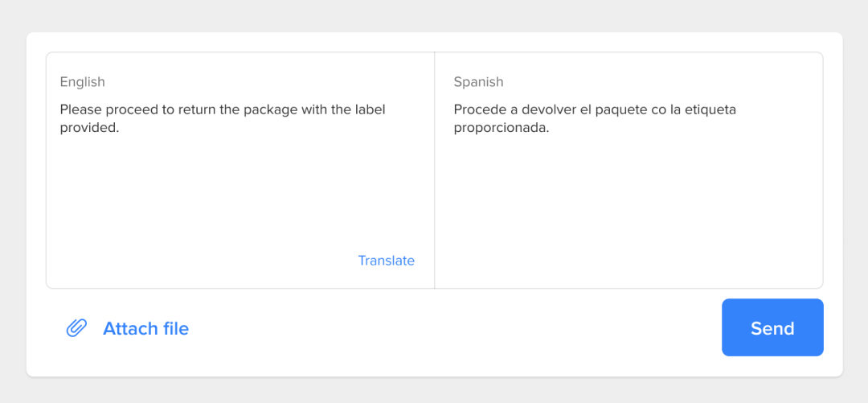The height and width of the screenshot is (403, 868).
Task: Click the word "etiqueta" in Spanish text
Action: 709,109
